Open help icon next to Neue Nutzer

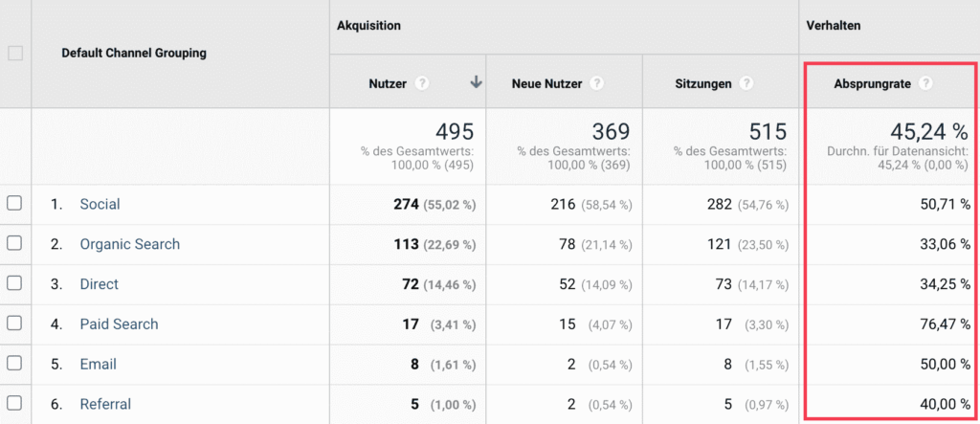point(597,83)
